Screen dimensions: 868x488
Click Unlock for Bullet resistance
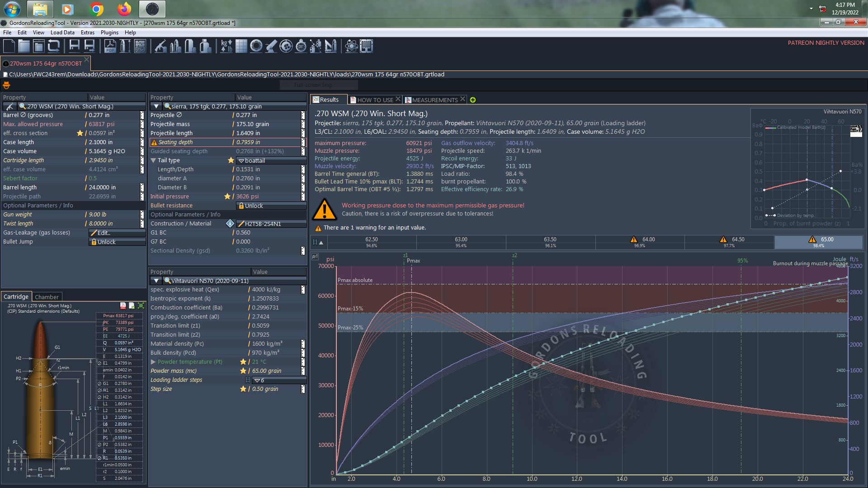[271, 206]
